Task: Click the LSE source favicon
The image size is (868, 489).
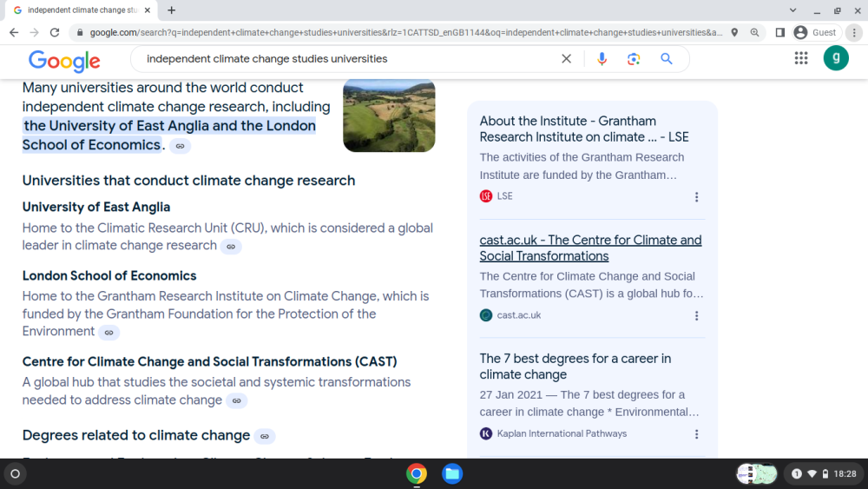Action: [486, 196]
